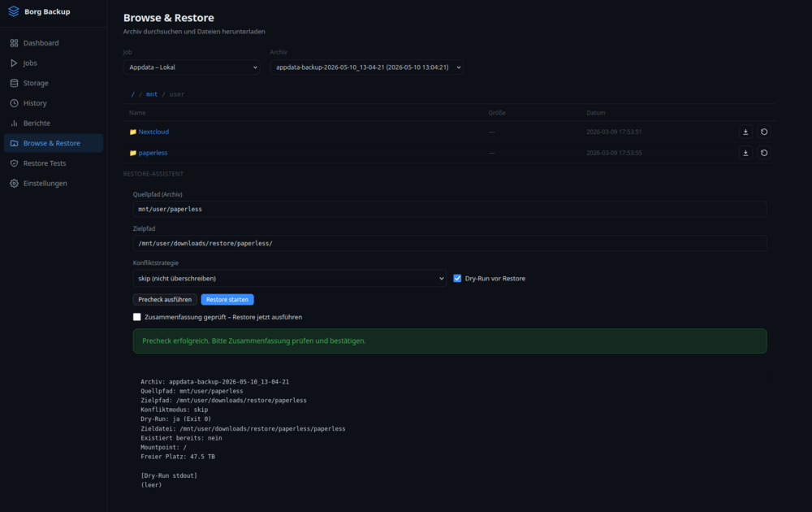Click the Precheck erfolgreich success message
Image resolution: width=812 pixels, height=512 pixels.
tap(450, 341)
